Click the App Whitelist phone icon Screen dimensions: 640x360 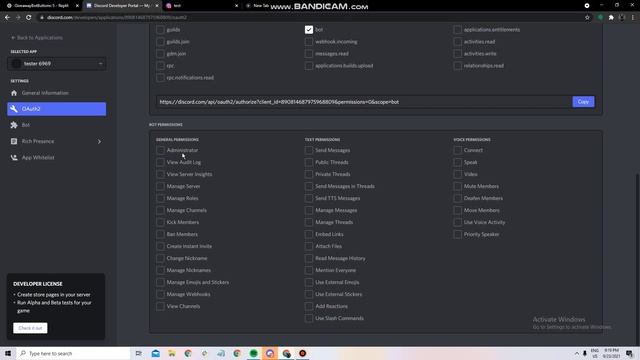click(x=14, y=158)
